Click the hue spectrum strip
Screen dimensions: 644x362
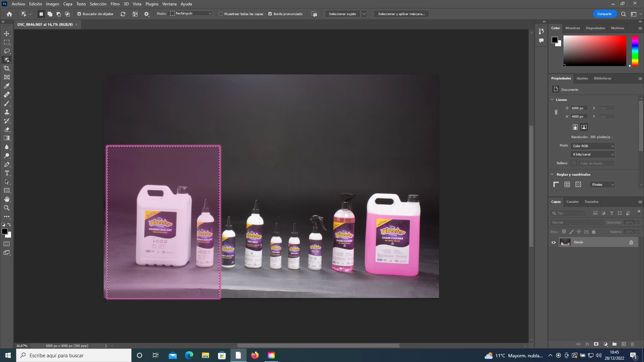(635, 50)
